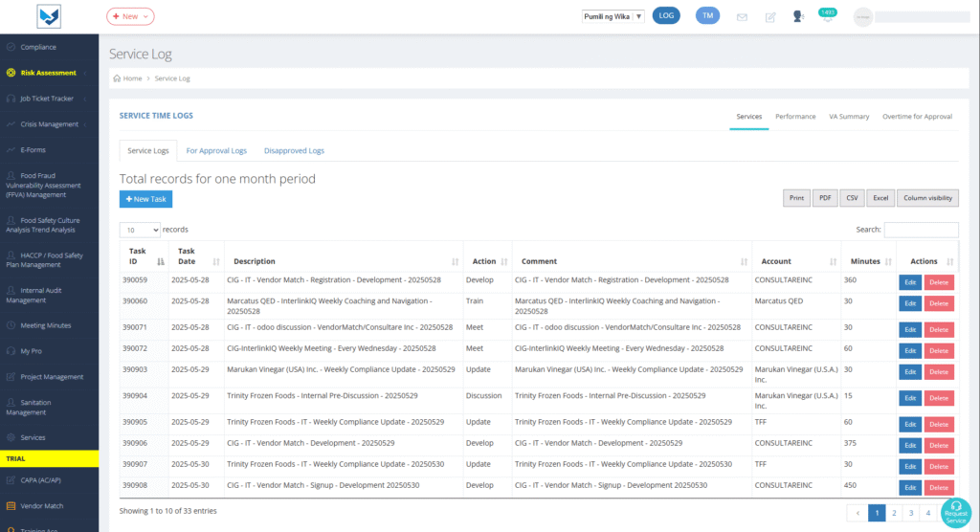The image size is (980, 532).
Task: Click the pencil note icon in header
Action: point(770,17)
